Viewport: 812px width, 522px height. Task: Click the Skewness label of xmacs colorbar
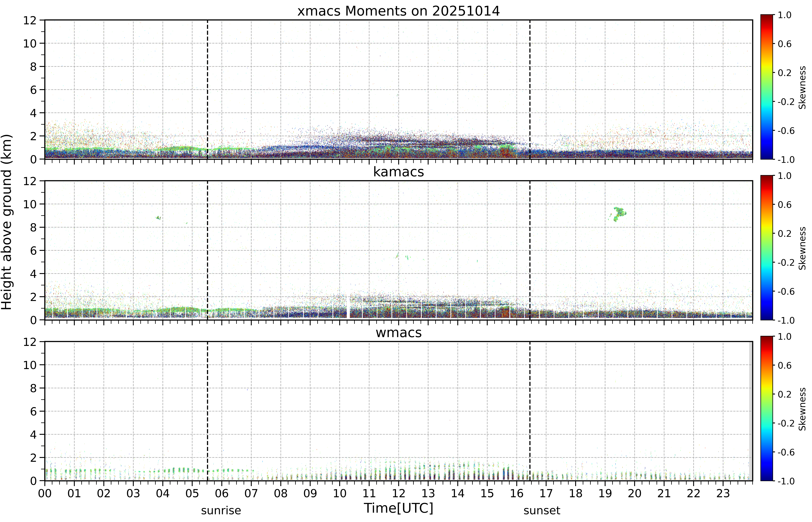pos(802,87)
